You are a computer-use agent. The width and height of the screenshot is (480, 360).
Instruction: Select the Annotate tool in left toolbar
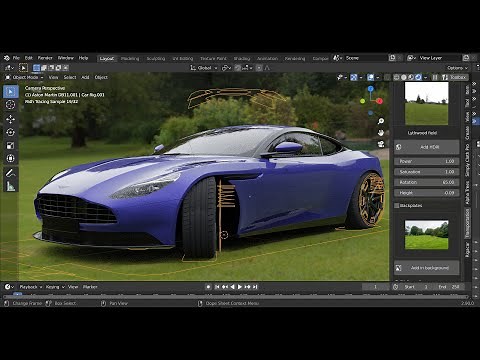click(11, 173)
